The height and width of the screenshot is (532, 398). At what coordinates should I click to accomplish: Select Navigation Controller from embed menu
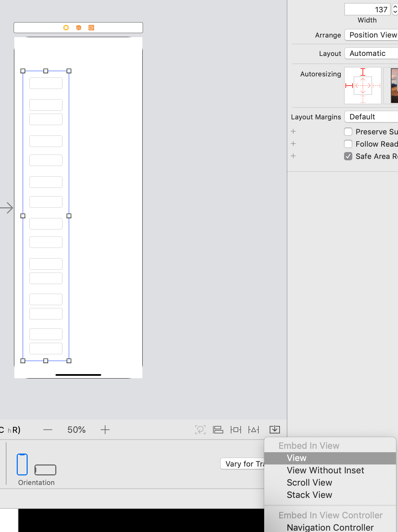tap(330, 527)
